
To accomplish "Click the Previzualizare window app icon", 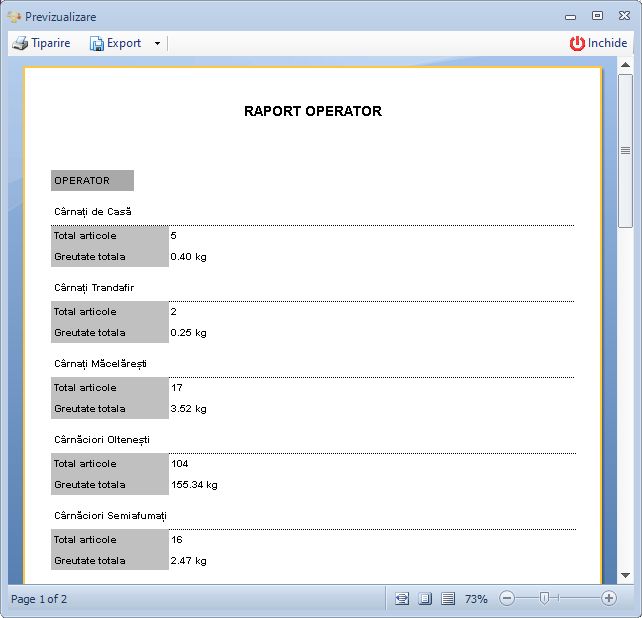I will pos(14,17).
